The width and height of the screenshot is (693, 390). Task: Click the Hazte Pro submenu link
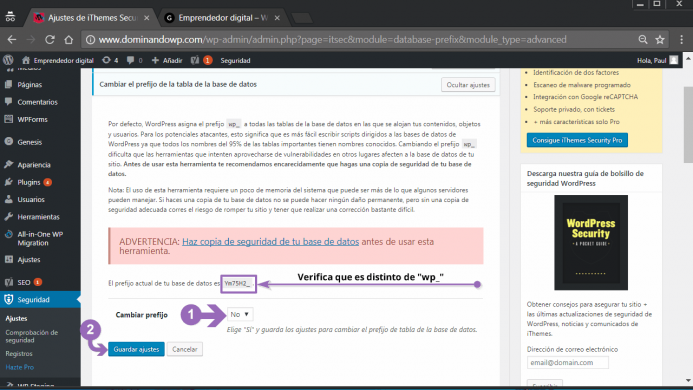[20, 367]
